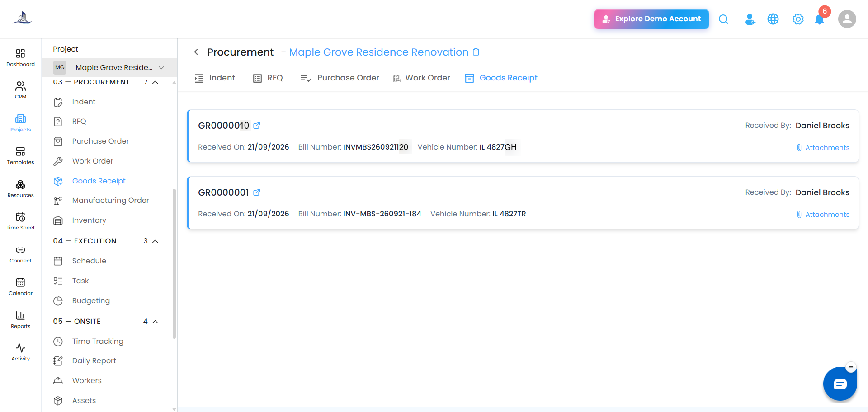Screen dimensions: 868x412
Task: Minimize the chat widget bubble
Action: (x=851, y=367)
